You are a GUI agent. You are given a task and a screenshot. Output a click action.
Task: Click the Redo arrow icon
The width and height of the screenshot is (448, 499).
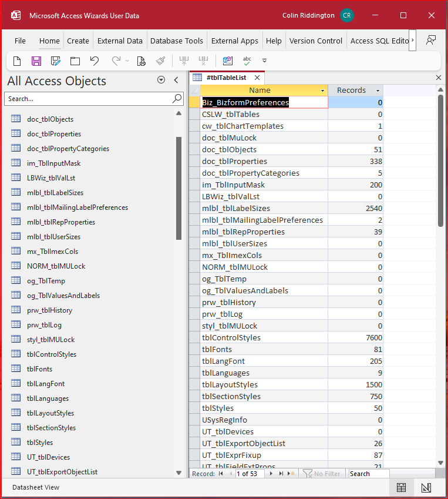click(116, 61)
